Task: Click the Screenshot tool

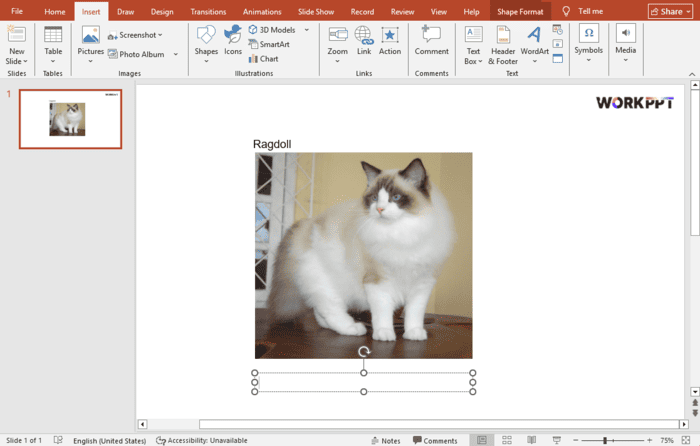Action: pyautogui.click(x=133, y=35)
